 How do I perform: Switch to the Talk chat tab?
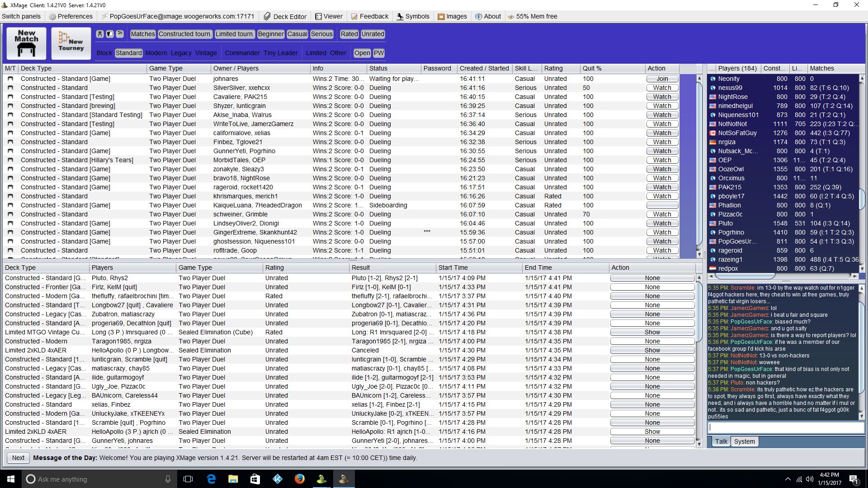[x=721, y=441]
